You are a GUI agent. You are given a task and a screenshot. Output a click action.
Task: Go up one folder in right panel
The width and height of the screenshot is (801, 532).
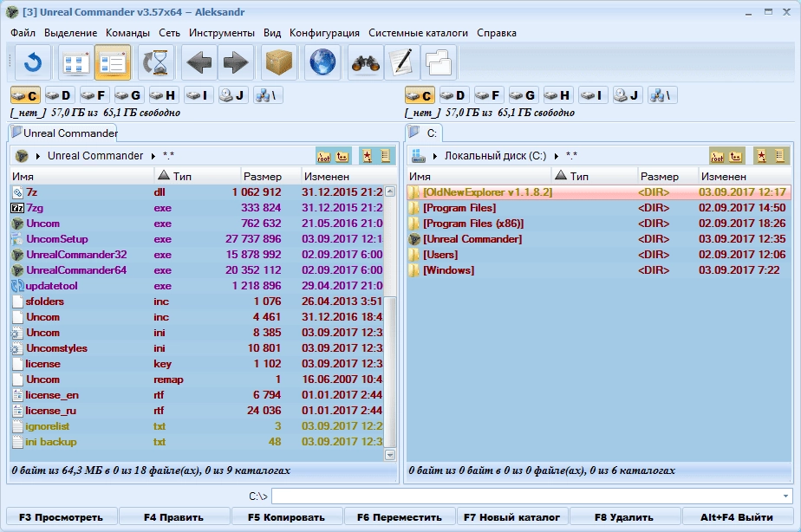tap(736, 156)
